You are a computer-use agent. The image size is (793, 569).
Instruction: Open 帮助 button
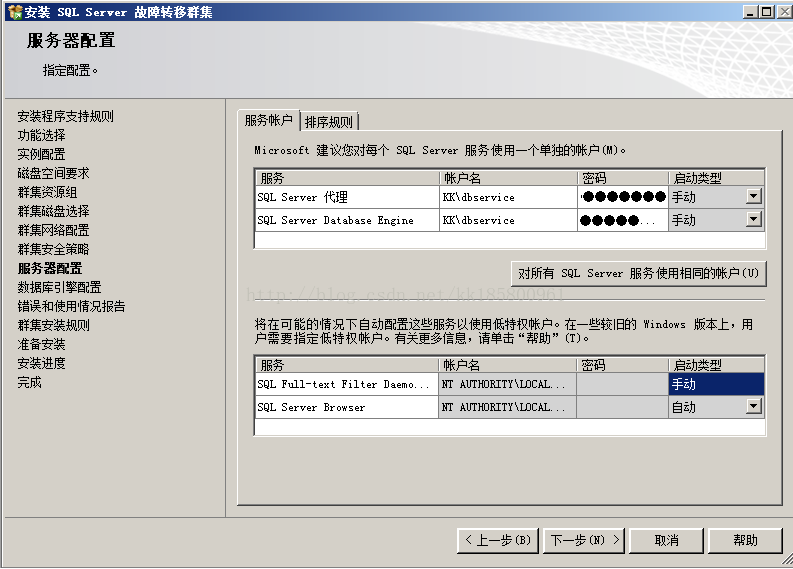pos(745,541)
